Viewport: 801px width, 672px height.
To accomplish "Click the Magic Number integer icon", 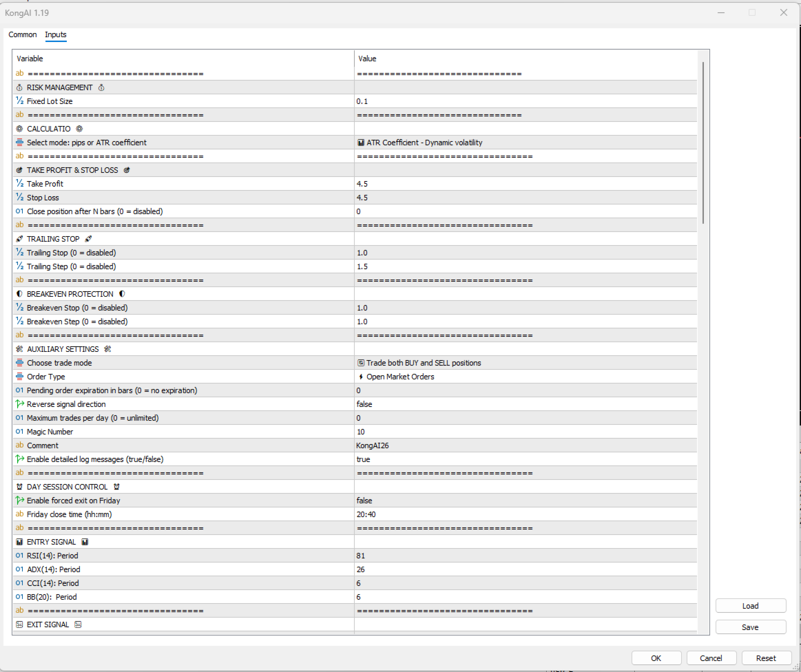I will pyautogui.click(x=19, y=432).
